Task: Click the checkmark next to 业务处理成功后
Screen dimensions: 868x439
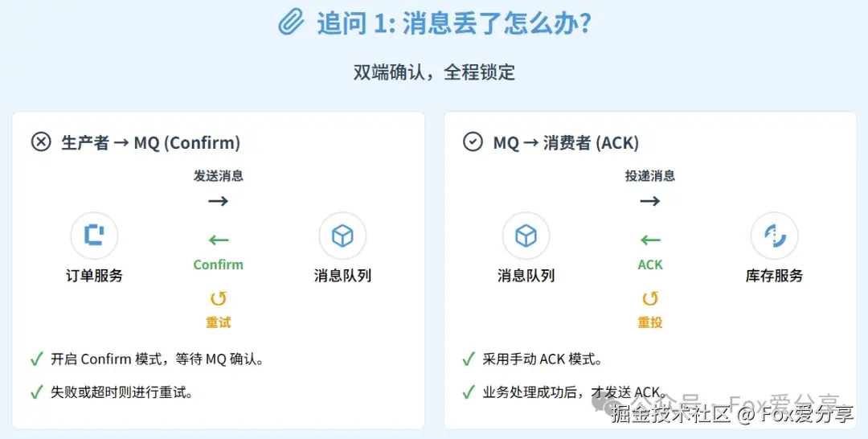Action: tap(469, 392)
